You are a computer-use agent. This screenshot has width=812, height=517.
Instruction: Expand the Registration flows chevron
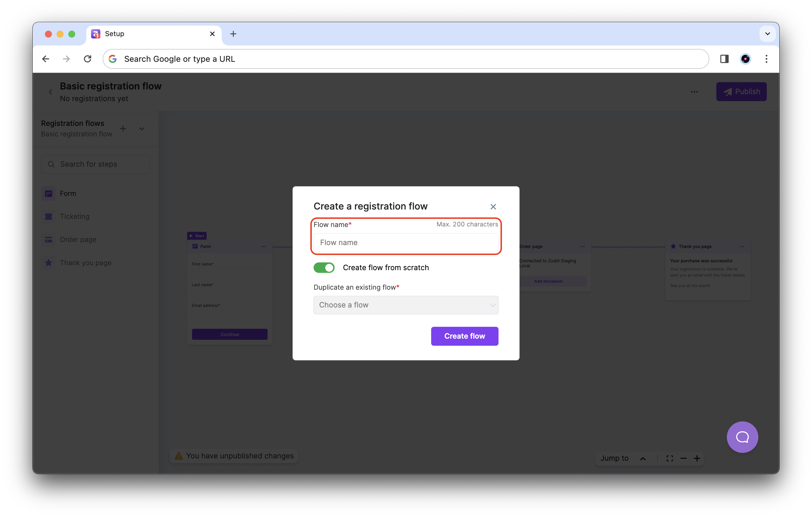tap(142, 129)
